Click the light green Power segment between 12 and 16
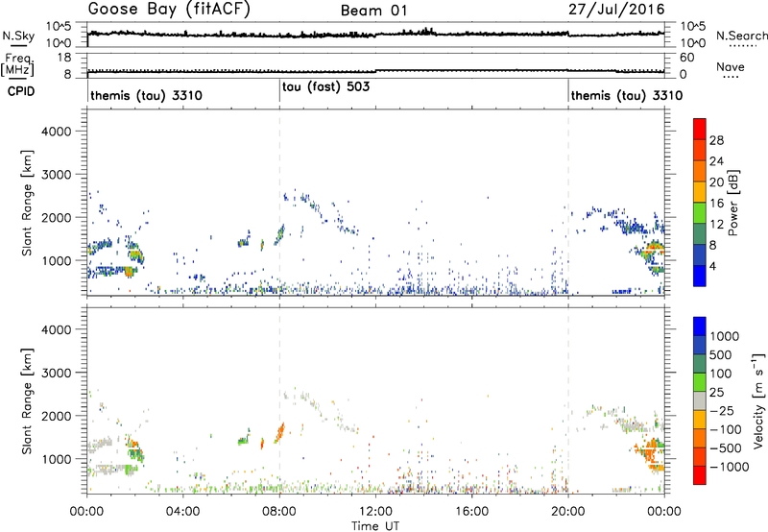 click(x=700, y=213)
